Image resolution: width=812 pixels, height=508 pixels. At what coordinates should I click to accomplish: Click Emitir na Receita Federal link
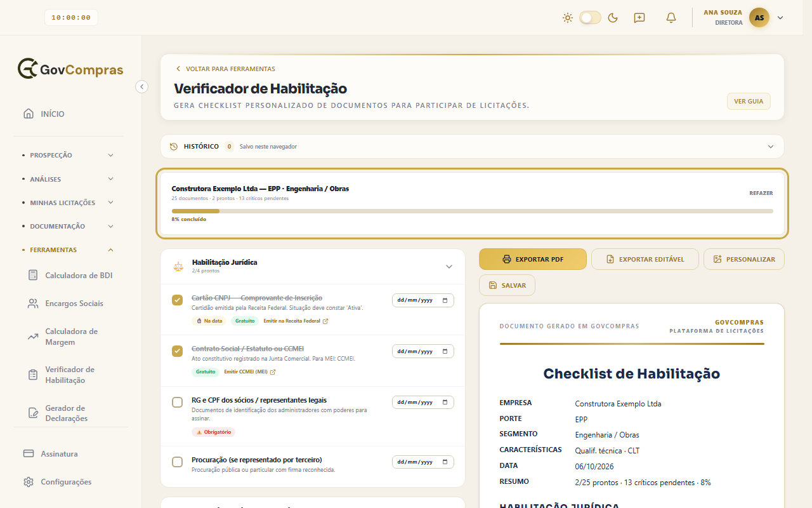click(296, 321)
